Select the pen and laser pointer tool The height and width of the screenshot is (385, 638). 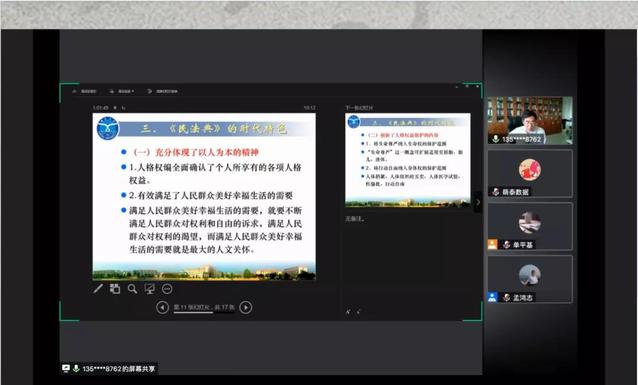98,289
